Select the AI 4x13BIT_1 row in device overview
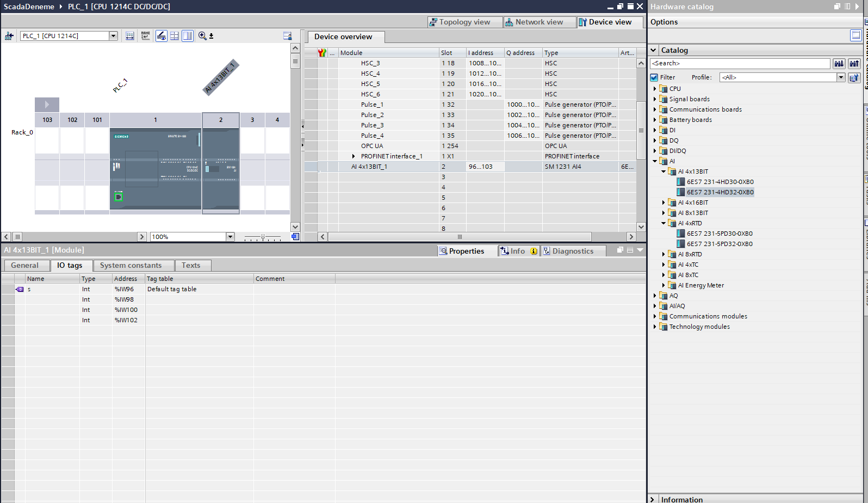Screen dimensions: 868x503 pos(470,167)
